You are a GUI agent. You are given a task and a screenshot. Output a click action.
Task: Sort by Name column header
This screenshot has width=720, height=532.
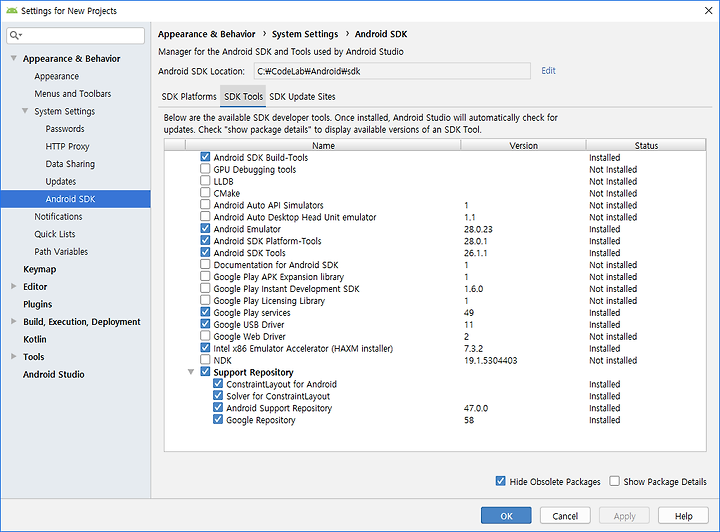click(x=323, y=145)
